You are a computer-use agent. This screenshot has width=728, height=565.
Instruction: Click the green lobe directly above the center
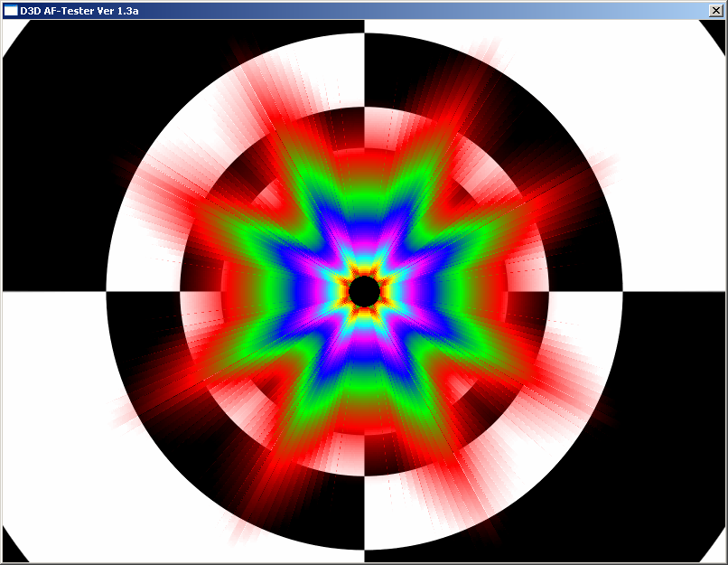pos(364,176)
